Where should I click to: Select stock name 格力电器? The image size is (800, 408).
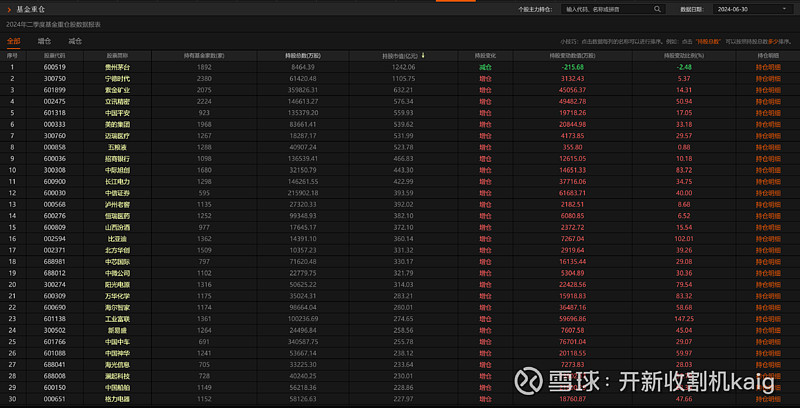click(117, 399)
